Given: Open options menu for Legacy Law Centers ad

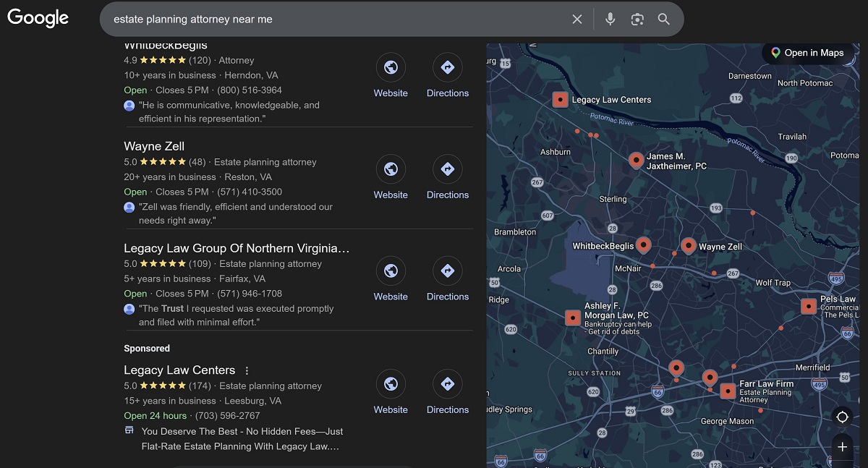Looking at the screenshot, I should click(247, 370).
